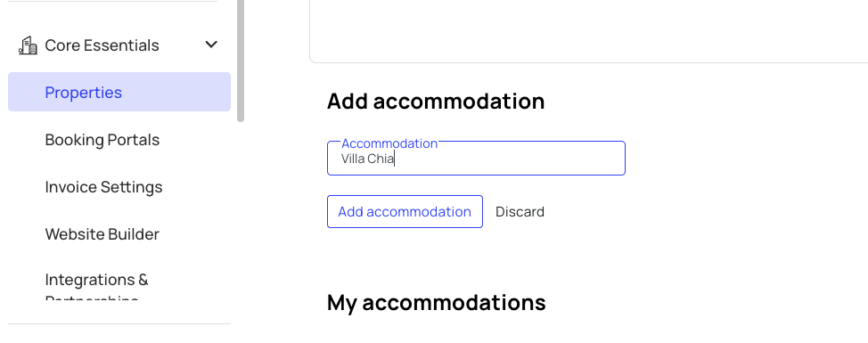The height and width of the screenshot is (343, 868).
Task: Click the 'Villa Chia' text in field
Action: point(367,159)
